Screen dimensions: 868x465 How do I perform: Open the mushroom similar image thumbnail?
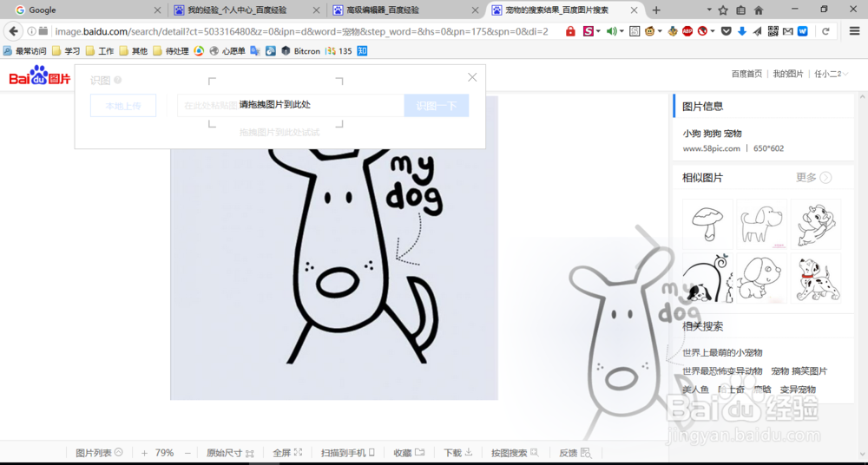[x=707, y=224]
